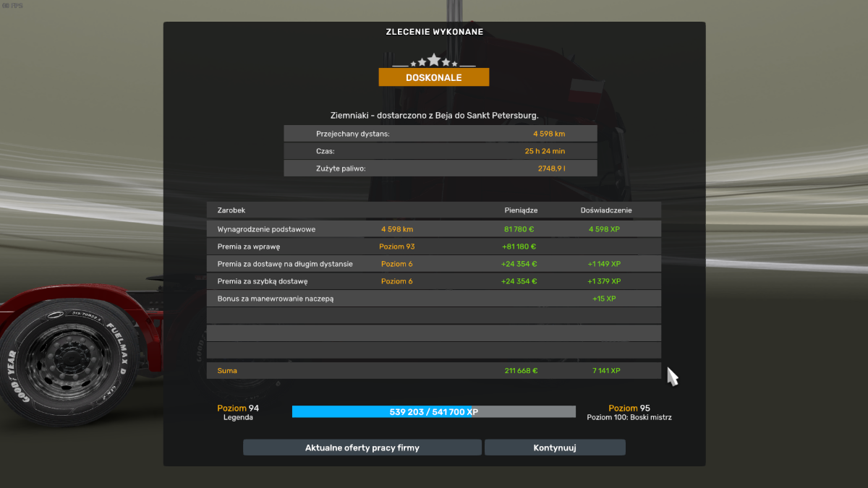Click the Premia za wprawę row
This screenshot has width=868, height=488.
[433, 247]
